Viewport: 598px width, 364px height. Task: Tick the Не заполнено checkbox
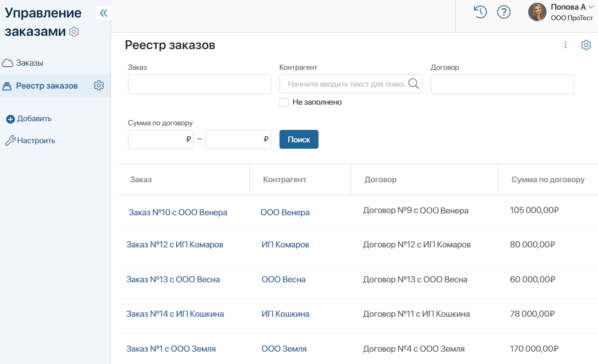pos(284,102)
